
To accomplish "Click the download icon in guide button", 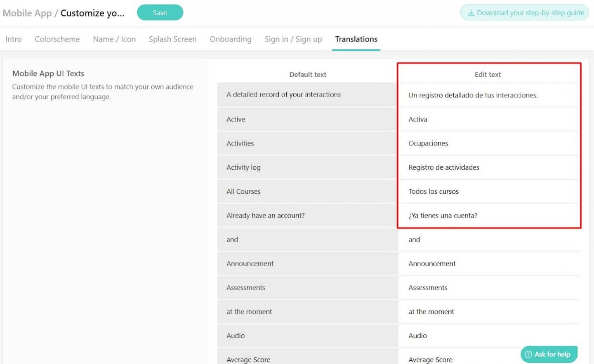I will coord(471,13).
